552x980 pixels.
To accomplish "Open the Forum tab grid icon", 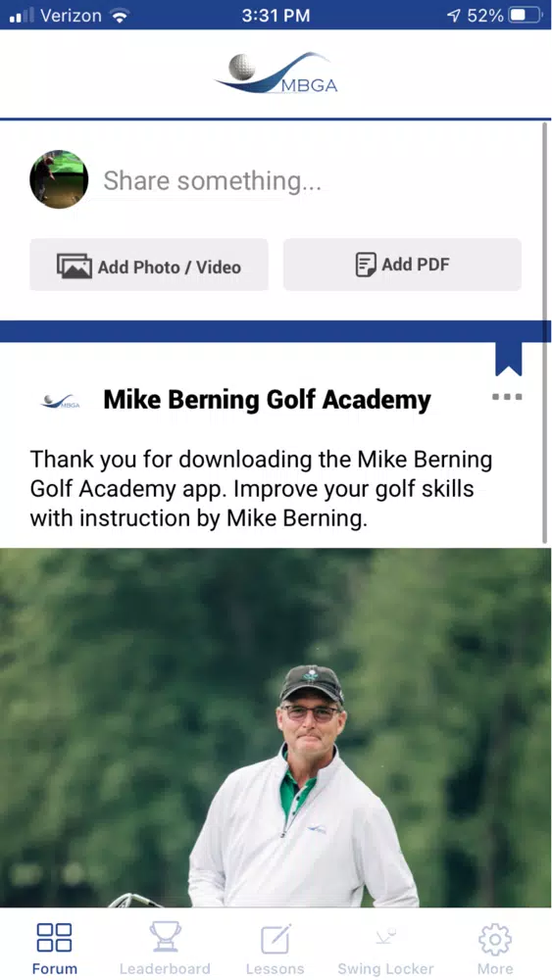I will pyautogui.click(x=54, y=938).
